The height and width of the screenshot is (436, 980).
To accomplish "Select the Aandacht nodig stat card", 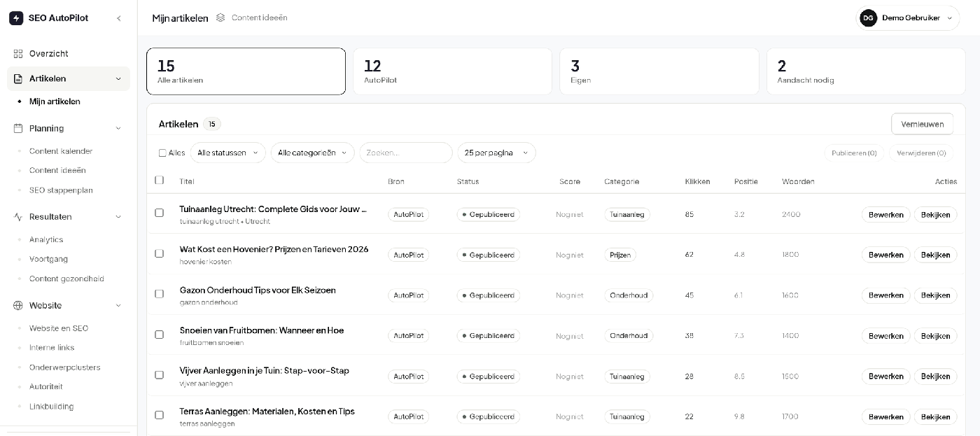I will [x=866, y=71].
